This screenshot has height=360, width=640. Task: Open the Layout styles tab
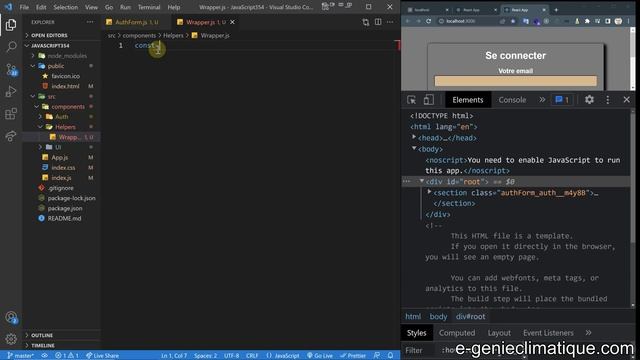click(499, 333)
